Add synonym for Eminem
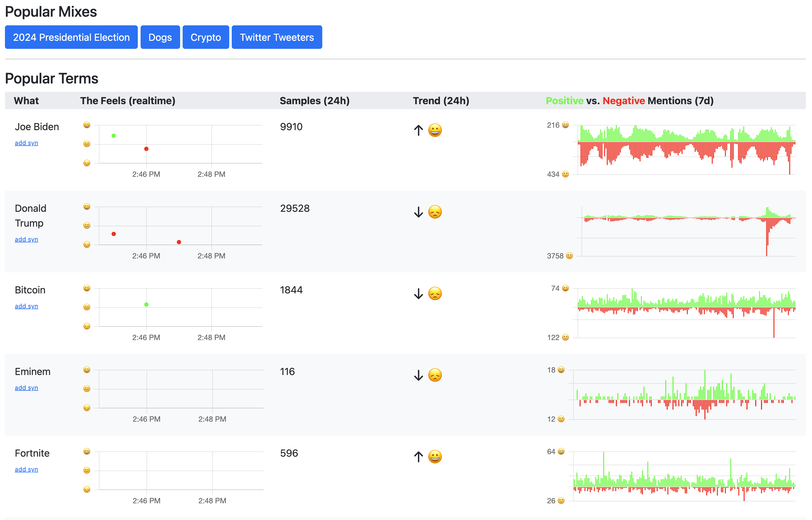The image size is (812, 520). 26,388
